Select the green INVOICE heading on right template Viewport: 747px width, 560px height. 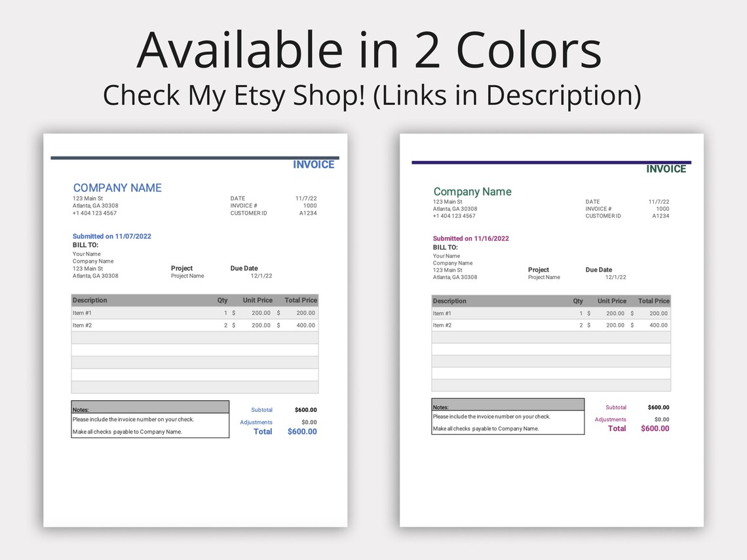coord(666,168)
